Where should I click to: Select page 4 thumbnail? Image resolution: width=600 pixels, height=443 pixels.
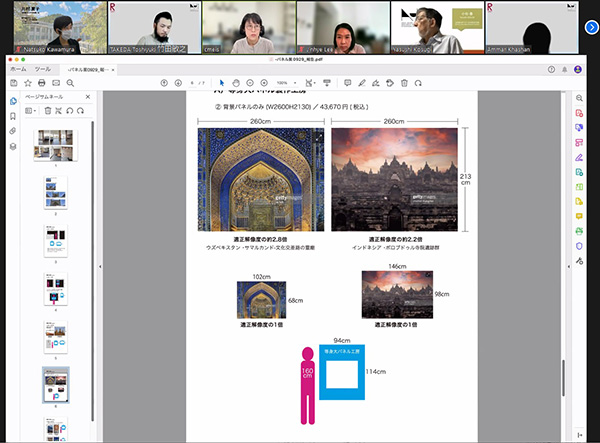click(55, 289)
